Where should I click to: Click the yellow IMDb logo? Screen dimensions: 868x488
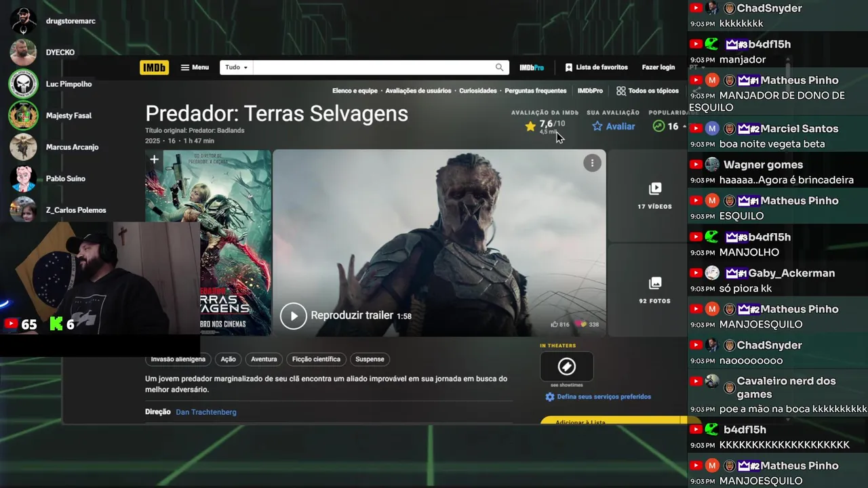[154, 68]
